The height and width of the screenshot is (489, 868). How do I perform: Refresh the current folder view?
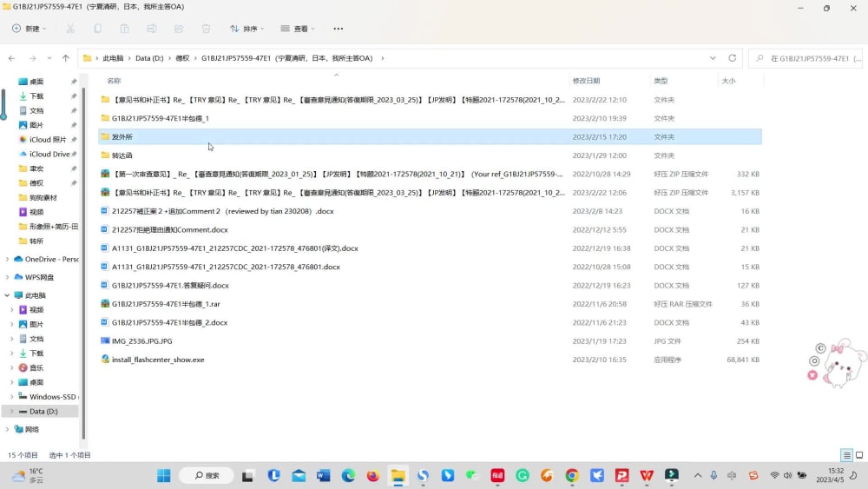click(733, 58)
